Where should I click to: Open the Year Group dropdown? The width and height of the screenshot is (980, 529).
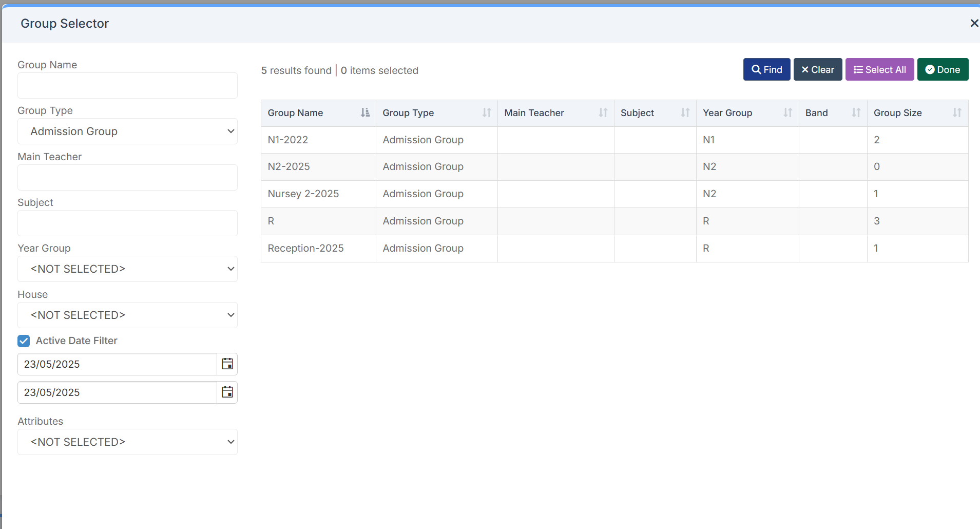pyautogui.click(x=127, y=269)
